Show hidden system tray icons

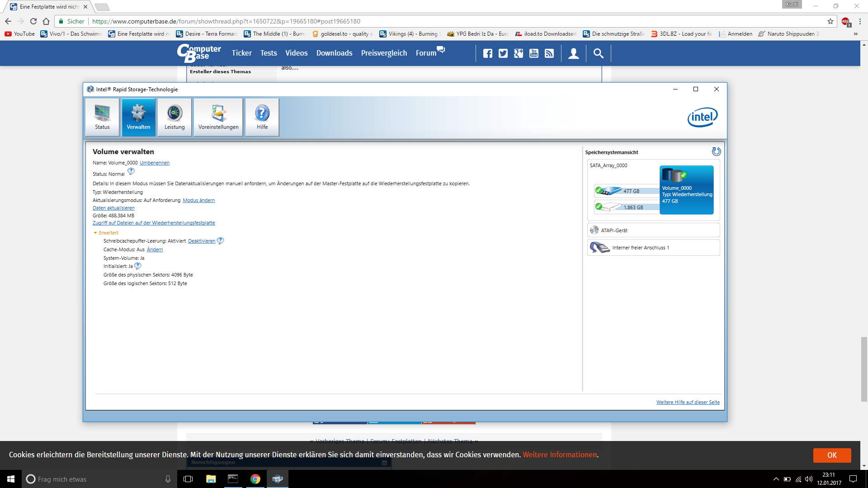776,479
